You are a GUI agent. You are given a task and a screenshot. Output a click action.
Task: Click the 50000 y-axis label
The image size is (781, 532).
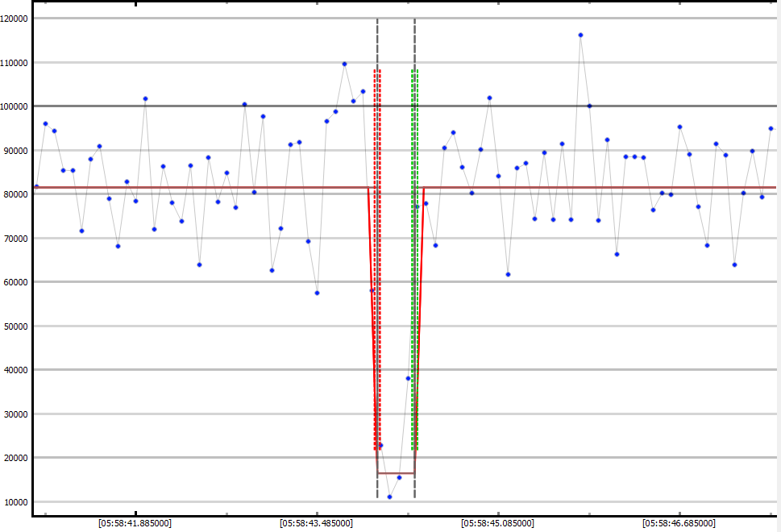[x=15, y=326]
